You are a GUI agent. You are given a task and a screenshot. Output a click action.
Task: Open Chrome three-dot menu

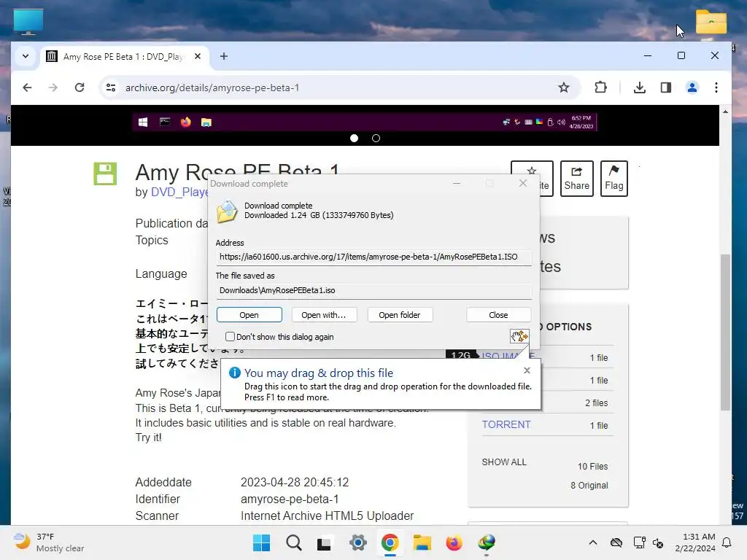(716, 87)
